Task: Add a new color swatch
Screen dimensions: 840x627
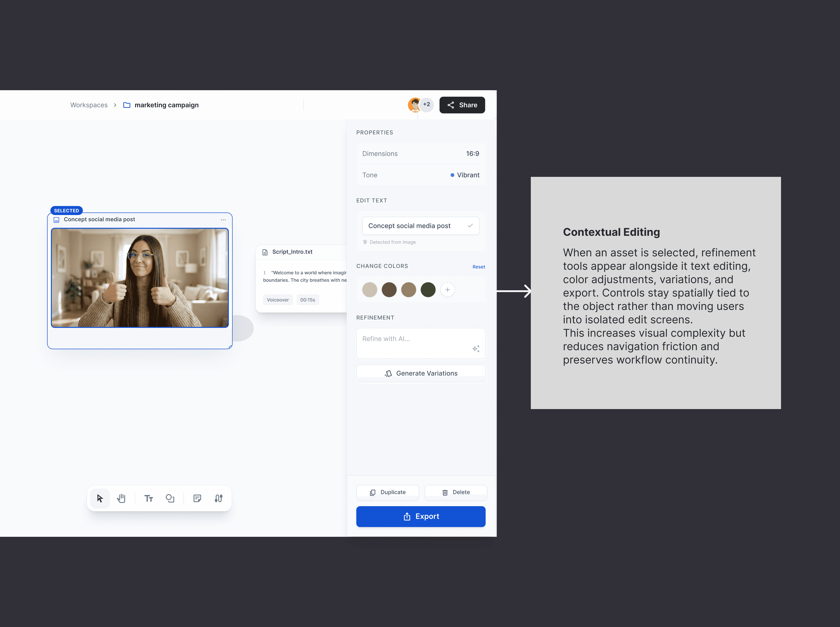Action: pyautogui.click(x=447, y=290)
